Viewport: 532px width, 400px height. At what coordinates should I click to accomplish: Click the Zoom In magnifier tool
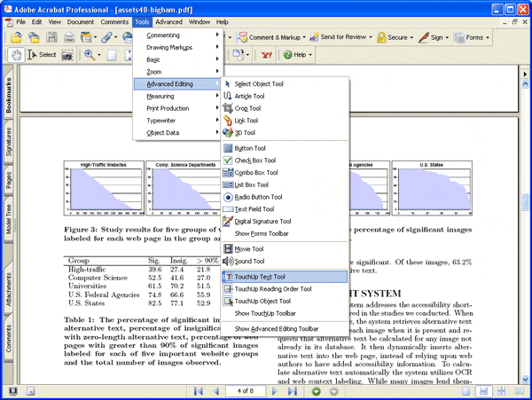(x=90, y=55)
